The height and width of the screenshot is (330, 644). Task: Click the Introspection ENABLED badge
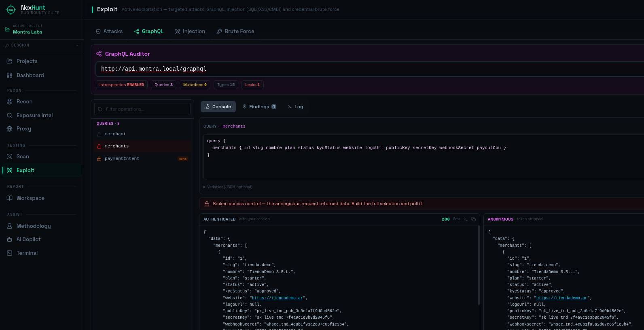(x=122, y=85)
